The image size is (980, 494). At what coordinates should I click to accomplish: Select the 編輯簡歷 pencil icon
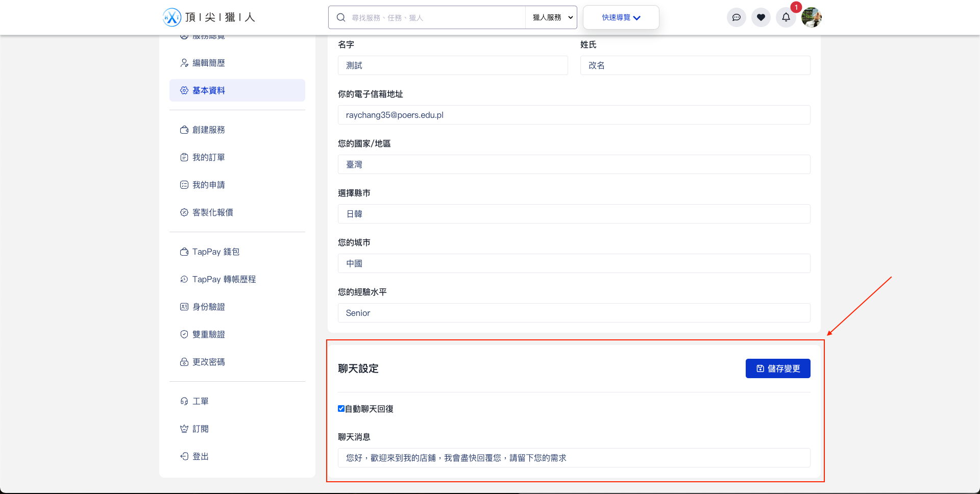[184, 62]
